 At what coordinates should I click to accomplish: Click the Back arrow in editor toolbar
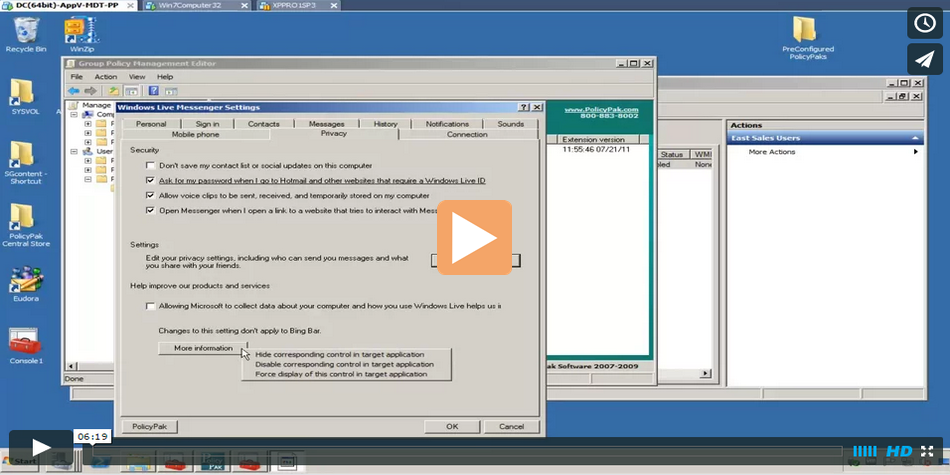tap(74, 91)
